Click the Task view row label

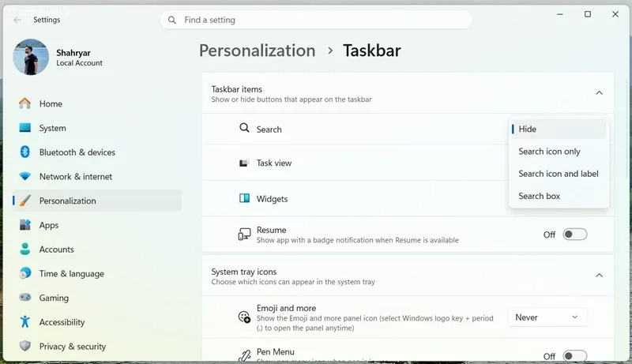click(x=274, y=163)
